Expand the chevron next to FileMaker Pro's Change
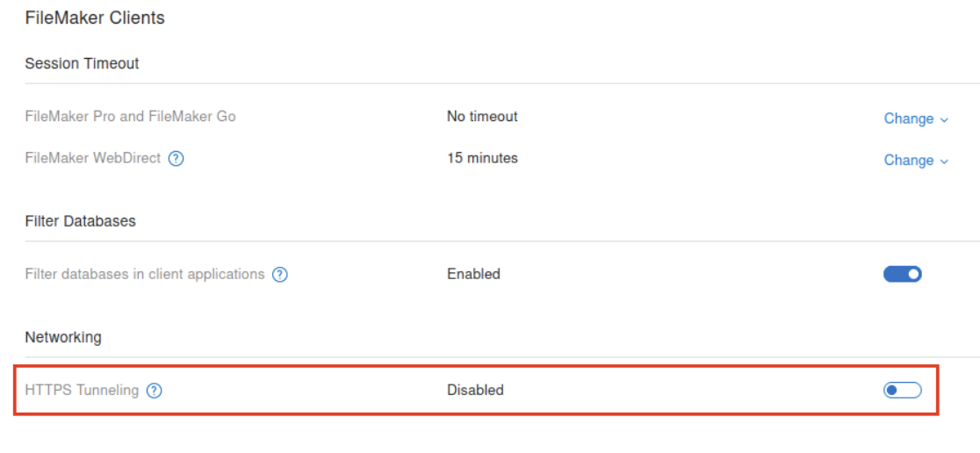Viewport: 980px width, 453px height. click(944, 119)
